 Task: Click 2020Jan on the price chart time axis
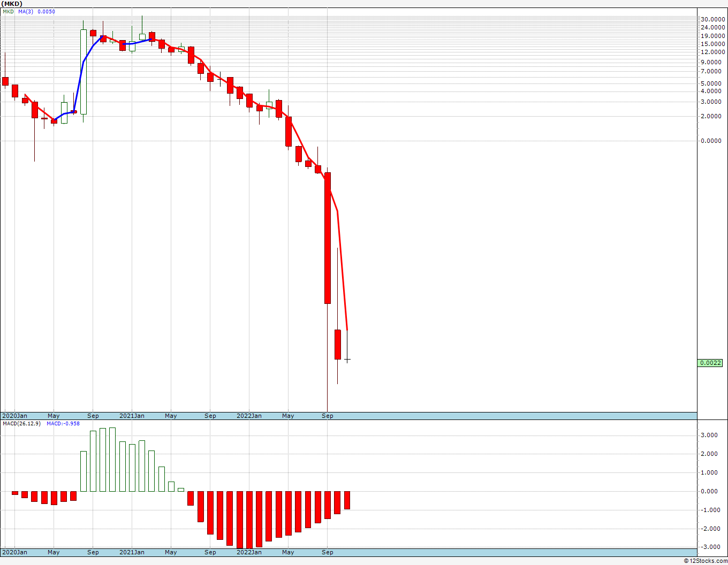pos(15,416)
